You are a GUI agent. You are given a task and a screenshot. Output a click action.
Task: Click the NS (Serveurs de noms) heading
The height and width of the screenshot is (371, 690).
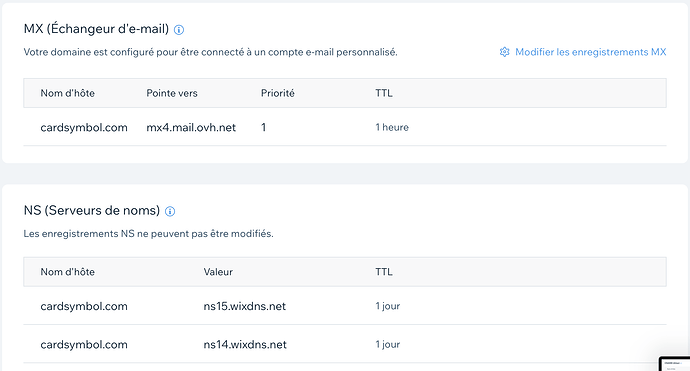92,210
